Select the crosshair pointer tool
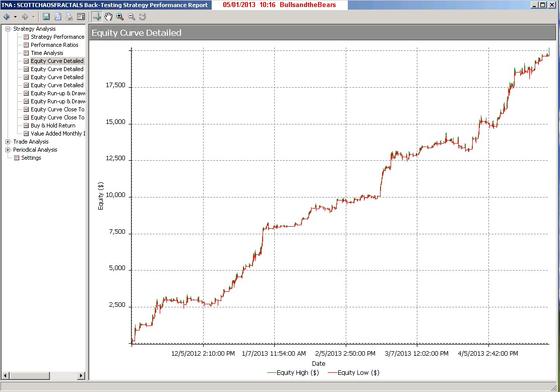This screenshot has width=560, height=392. point(97,17)
